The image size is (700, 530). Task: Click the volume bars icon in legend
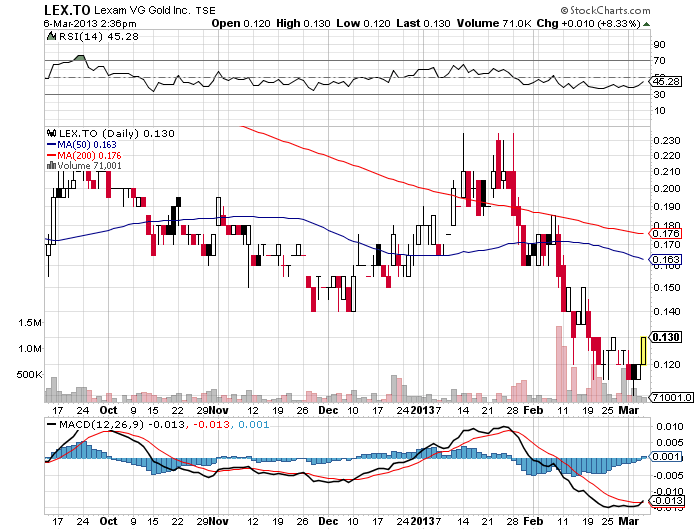click(x=51, y=166)
